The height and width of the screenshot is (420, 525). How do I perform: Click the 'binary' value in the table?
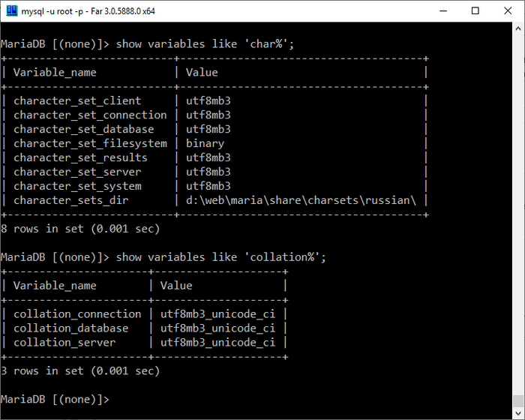click(x=205, y=143)
